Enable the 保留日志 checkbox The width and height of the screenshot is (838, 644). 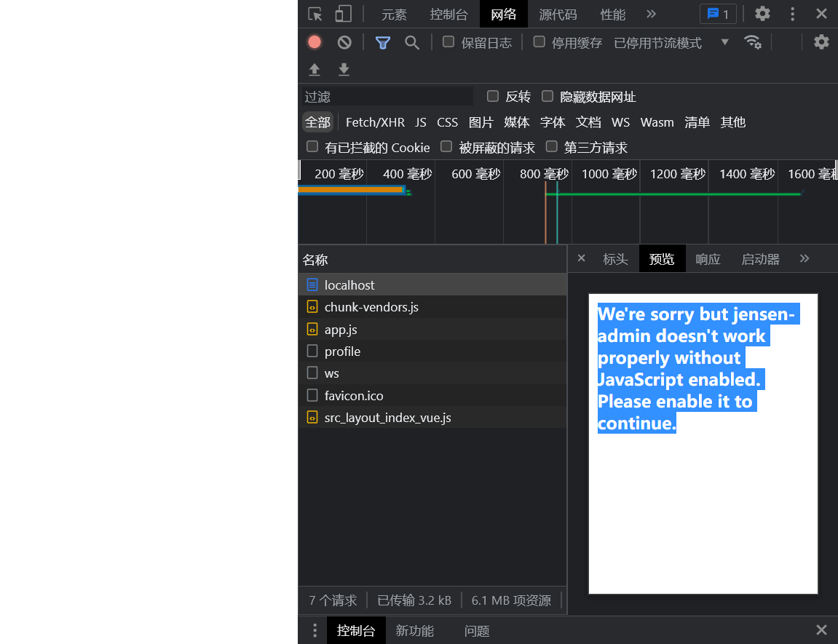click(448, 41)
